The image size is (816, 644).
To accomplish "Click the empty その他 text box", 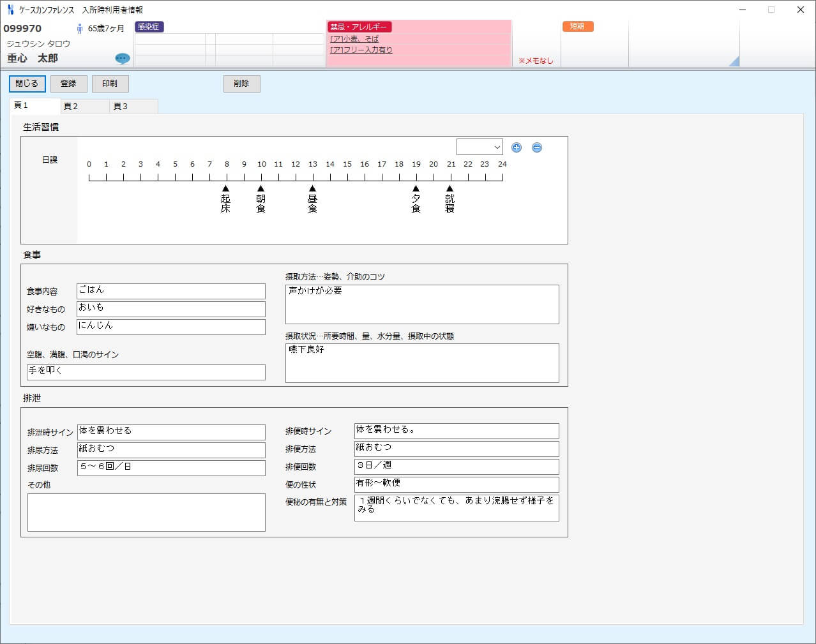I will point(146,512).
